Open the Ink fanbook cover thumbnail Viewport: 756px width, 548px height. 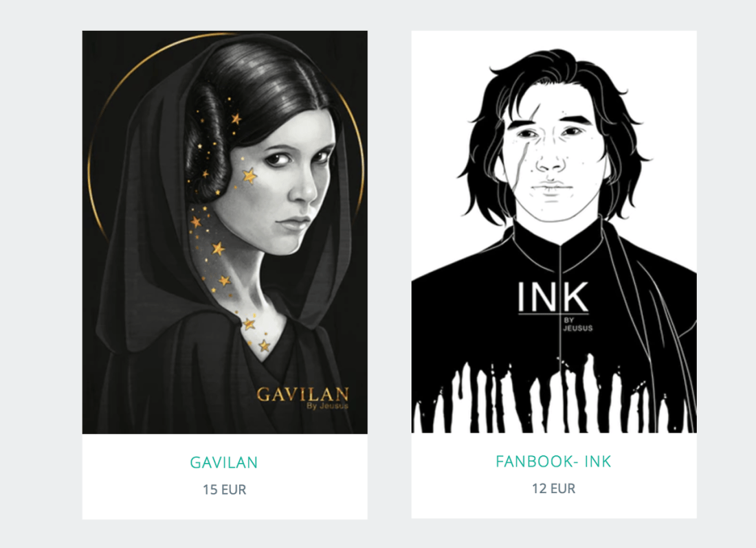pyautogui.click(x=554, y=231)
